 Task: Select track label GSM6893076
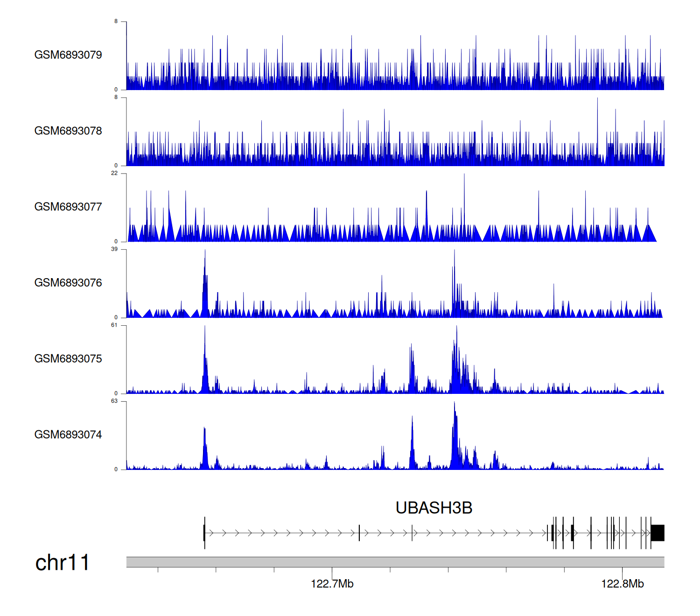coord(68,283)
